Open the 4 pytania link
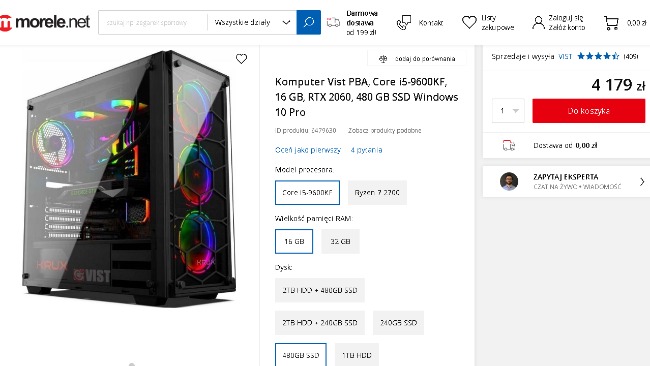Image resolution: width=650 pixels, height=366 pixels. pyautogui.click(x=366, y=150)
